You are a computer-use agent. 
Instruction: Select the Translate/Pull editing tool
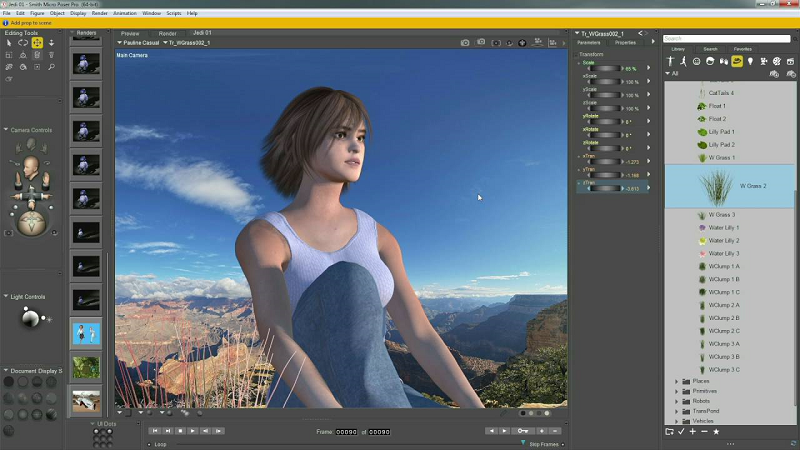pyautogui.click(x=37, y=43)
